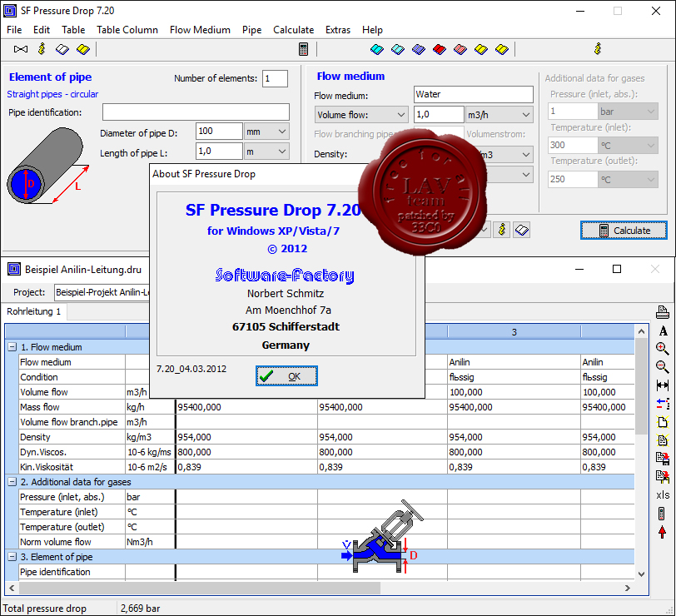Click the horizontal scrollbar thumb of the table

click(x=200, y=588)
